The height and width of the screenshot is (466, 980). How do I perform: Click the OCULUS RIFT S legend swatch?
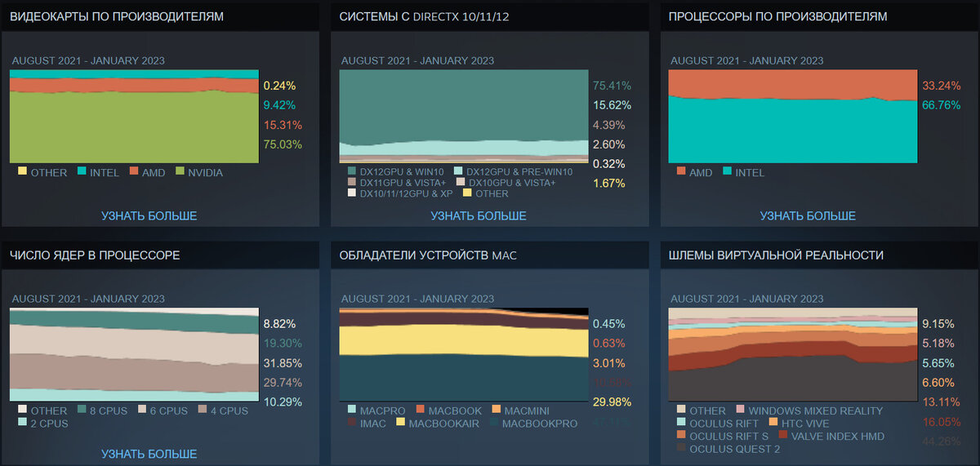[681, 436]
